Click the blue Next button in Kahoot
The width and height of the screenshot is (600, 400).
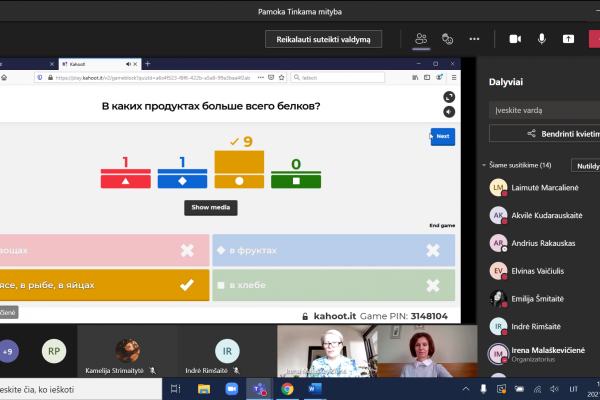[x=443, y=137]
